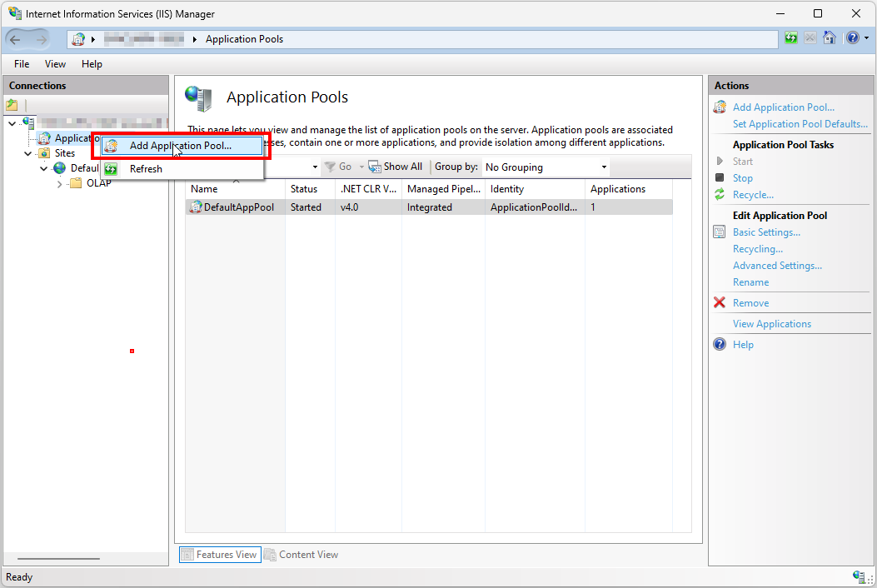Viewport: 877px width, 588px height.
Task: Click the DefaultAppPool icon in the list
Action: point(195,207)
